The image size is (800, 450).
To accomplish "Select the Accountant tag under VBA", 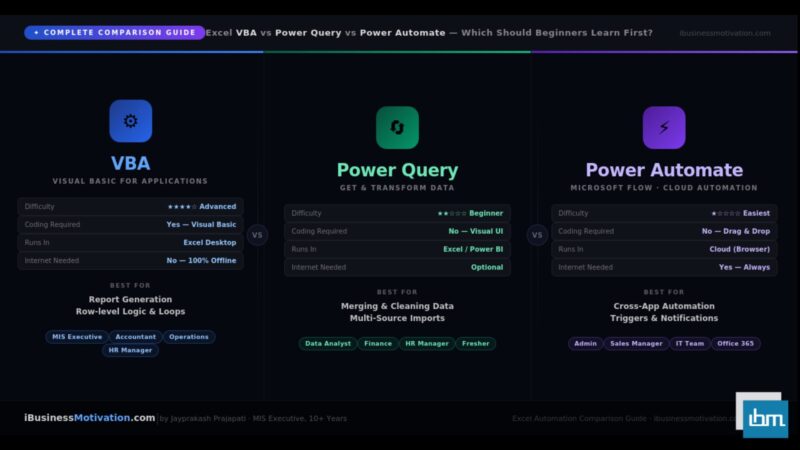I will pos(135,337).
